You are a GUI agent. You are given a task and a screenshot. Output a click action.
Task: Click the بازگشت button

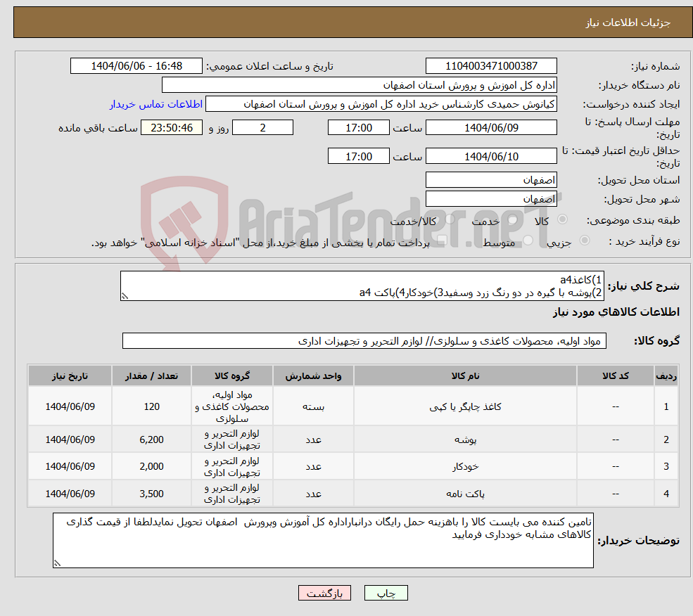324,593
